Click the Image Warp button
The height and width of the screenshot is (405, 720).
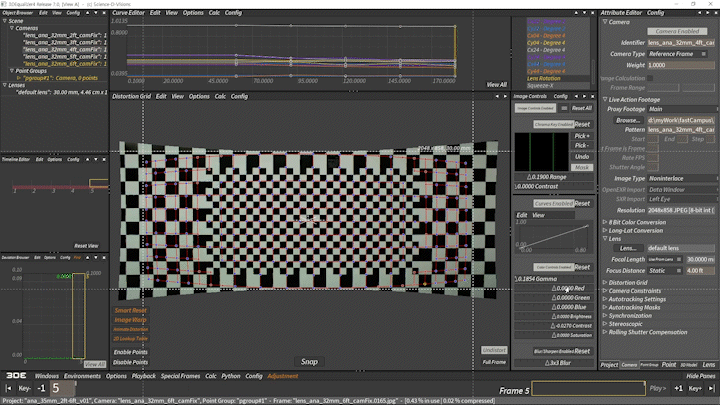(130, 320)
